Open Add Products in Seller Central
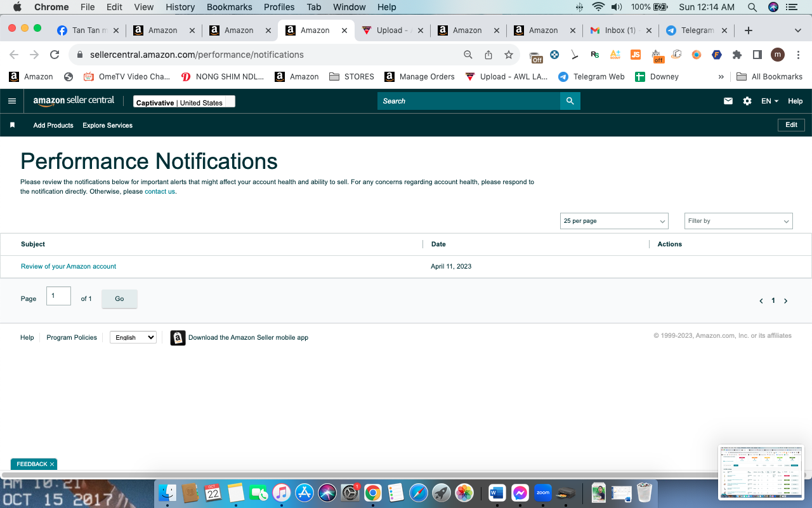The image size is (812, 508). point(53,125)
